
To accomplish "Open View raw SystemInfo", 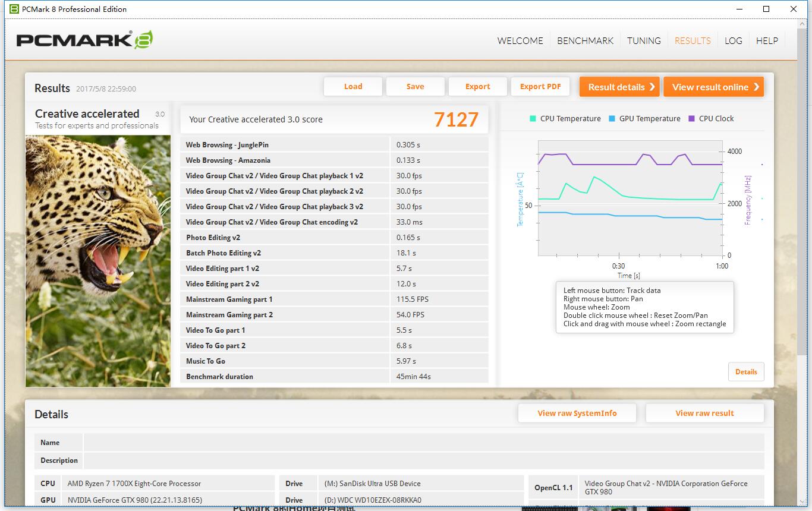I will [x=577, y=414].
